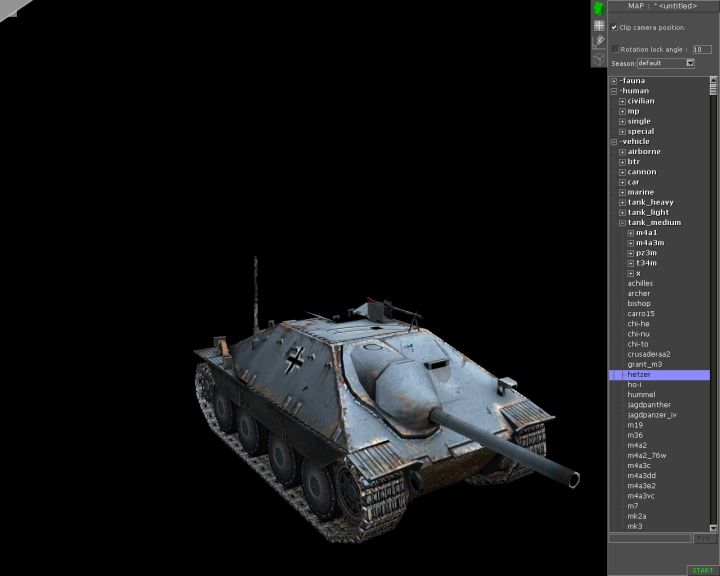720x576 pixels.
Task: Click the wireframe cube icon in sidebar
Action: click(599, 58)
